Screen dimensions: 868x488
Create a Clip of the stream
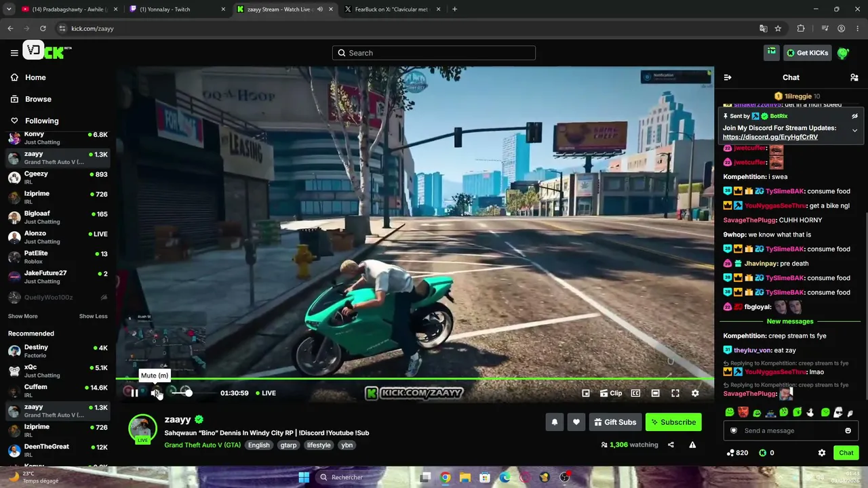click(610, 393)
